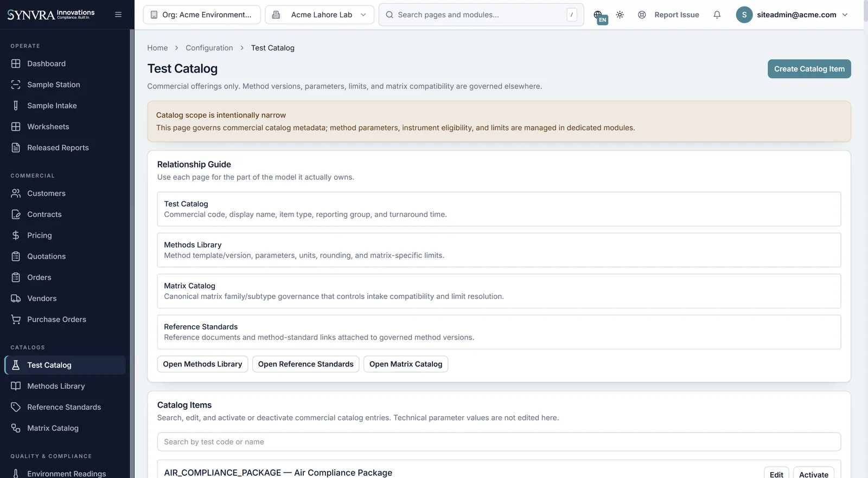Click the Sample Station scan icon
This screenshot has width=868, height=478.
pyautogui.click(x=16, y=85)
